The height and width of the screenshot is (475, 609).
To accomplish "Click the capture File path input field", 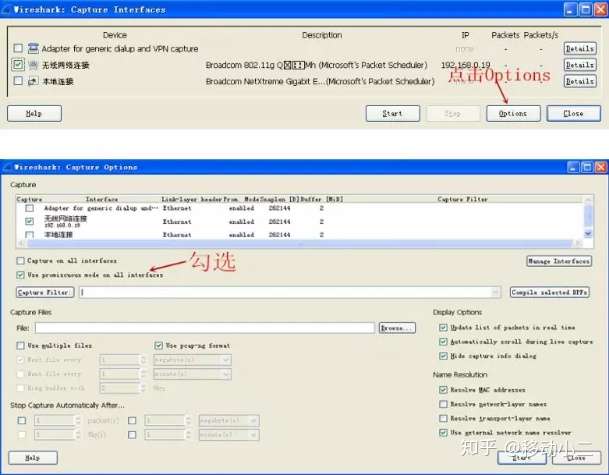I will pyautogui.click(x=205, y=328).
